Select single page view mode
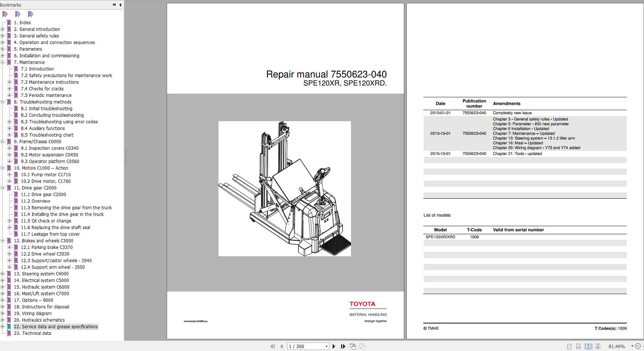This screenshot has height=351, width=644. click(570, 346)
